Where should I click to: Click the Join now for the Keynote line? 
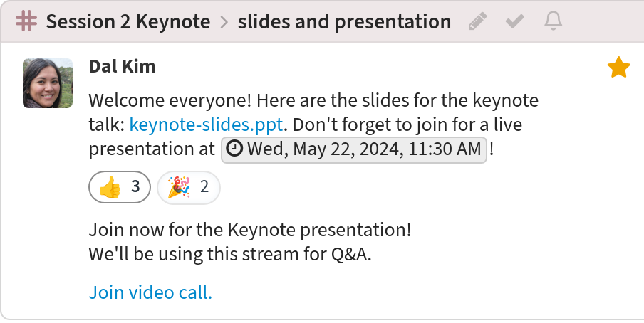[250, 230]
